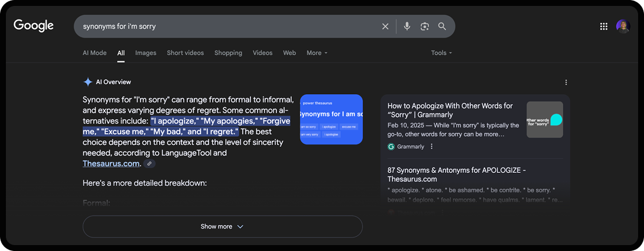Image resolution: width=644 pixels, height=251 pixels.
Task: Start voice search with microphone icon
Action: tap(406, 26)
